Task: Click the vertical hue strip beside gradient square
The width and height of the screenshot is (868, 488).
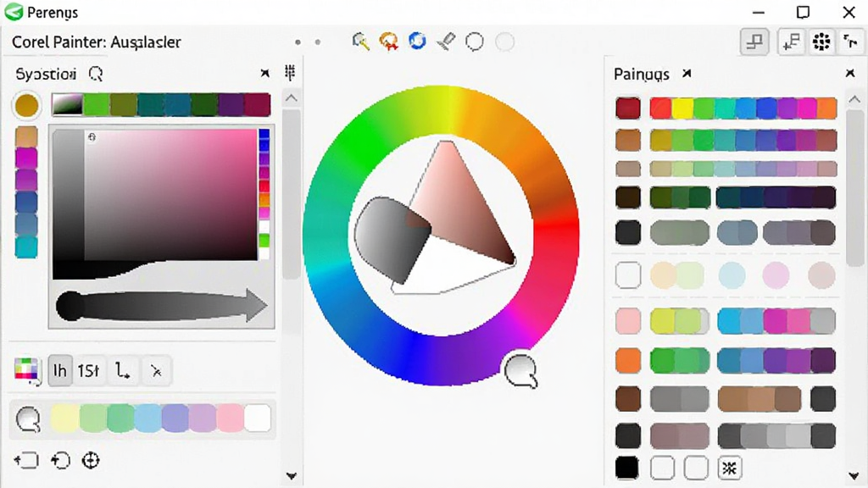Action: click(264, 194)
